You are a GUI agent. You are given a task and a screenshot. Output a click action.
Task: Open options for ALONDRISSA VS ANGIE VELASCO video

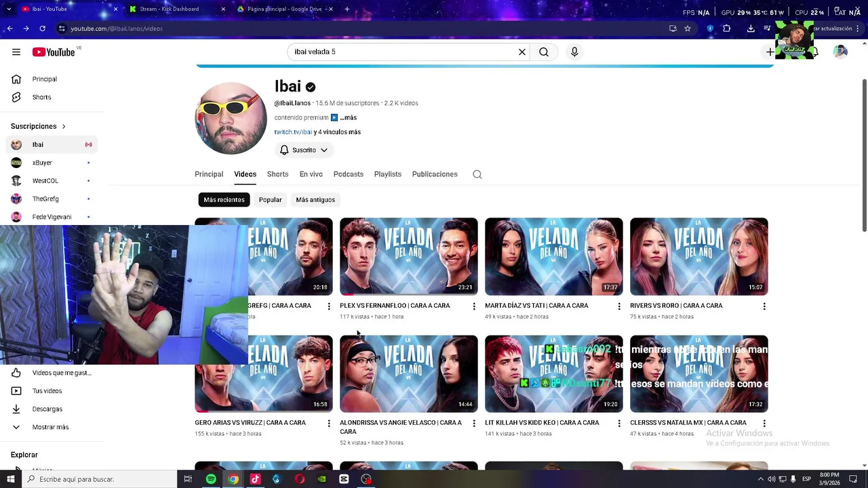tap(474, 424)
